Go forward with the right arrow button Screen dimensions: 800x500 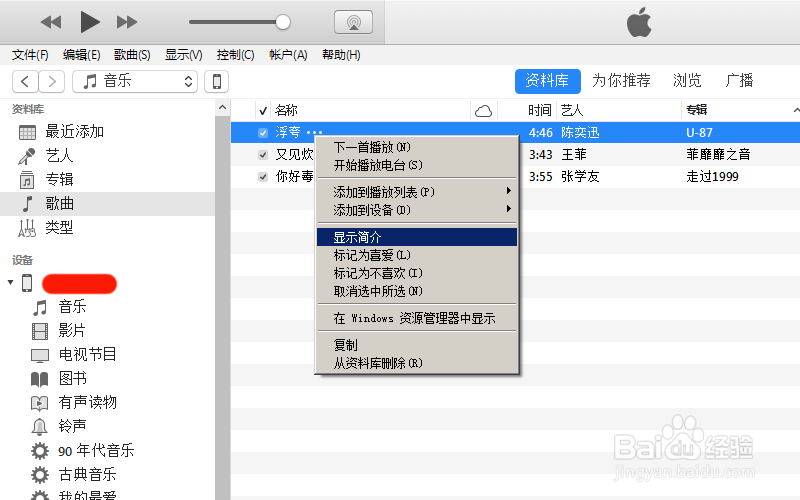point(52,81)
